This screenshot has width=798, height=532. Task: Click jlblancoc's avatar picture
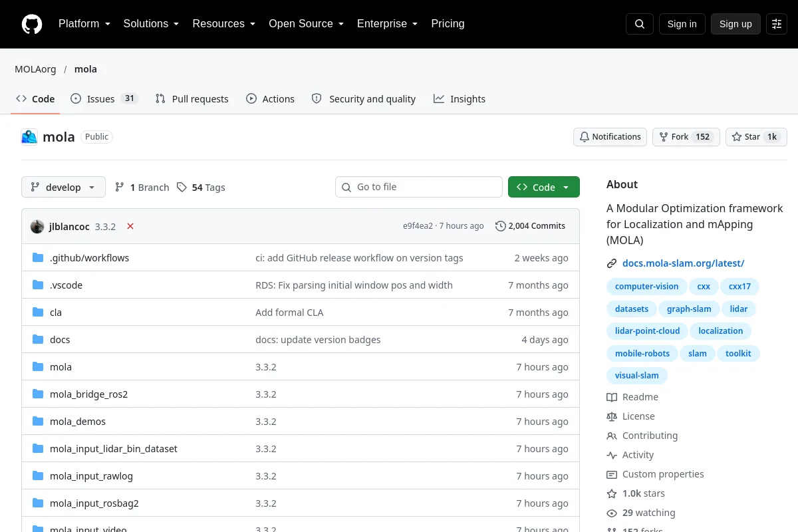click(37, 226)
